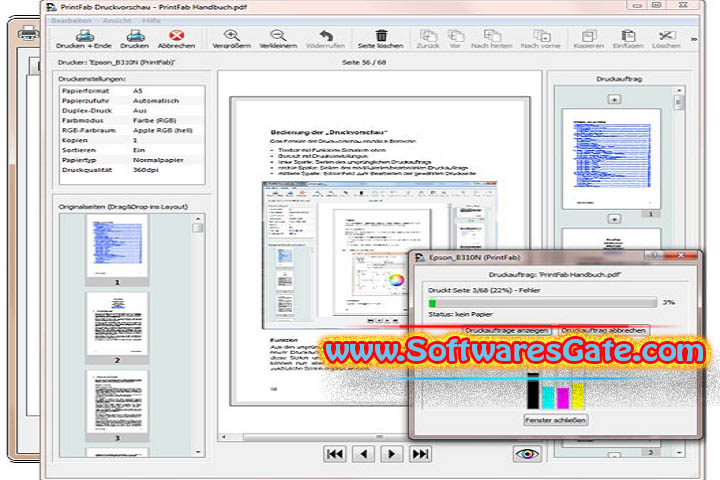Screen dimensions: 720x480
Task: Click Originalseiten scrollbar down arrow
Action: pos(198,452)
